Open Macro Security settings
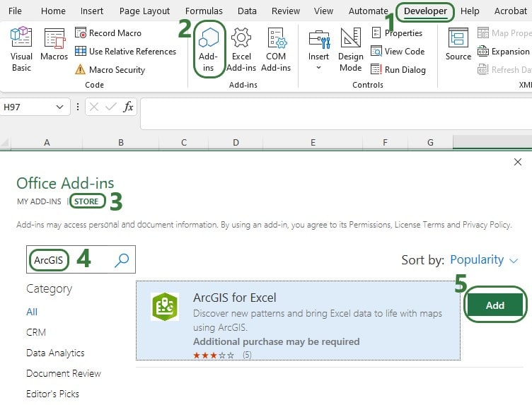This screenshot has width=532, height=405. [110, 69]
